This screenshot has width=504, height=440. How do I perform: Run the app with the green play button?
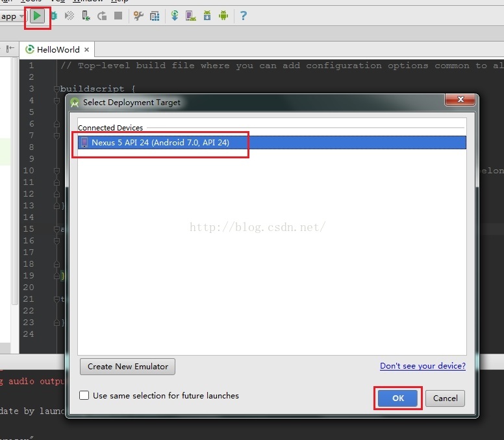point(37,16)
